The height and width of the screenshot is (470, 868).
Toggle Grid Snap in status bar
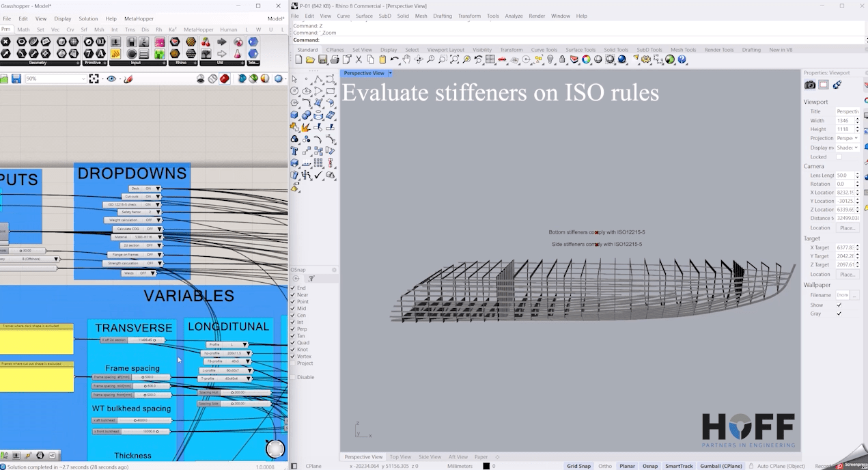[578, 466]
